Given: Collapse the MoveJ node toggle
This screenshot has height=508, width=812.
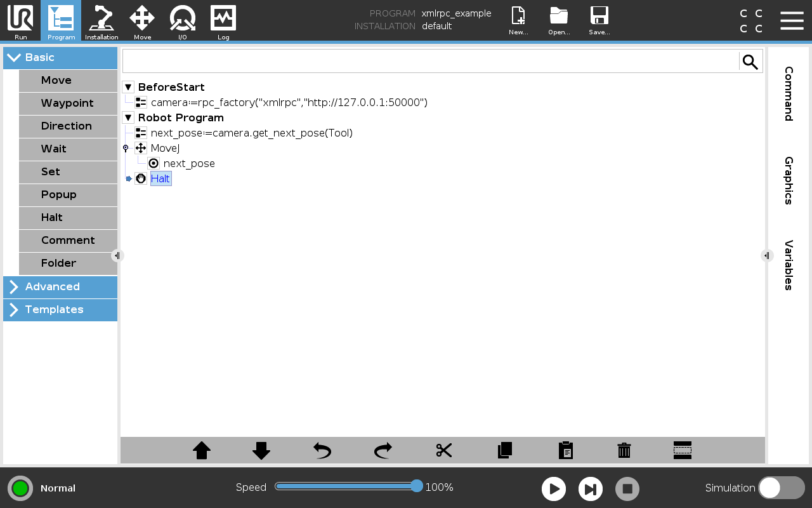Looking at the screenshot, I should click(x=126, y=148).
